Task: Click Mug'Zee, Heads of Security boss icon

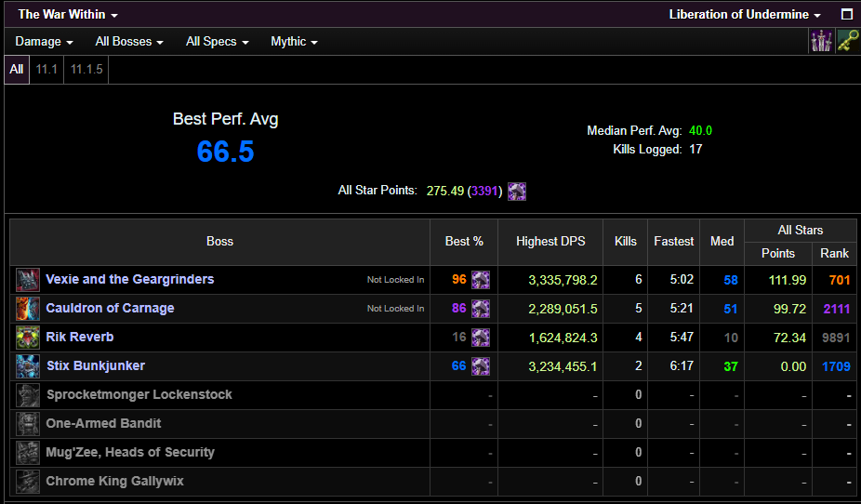Action: point(28,453)
